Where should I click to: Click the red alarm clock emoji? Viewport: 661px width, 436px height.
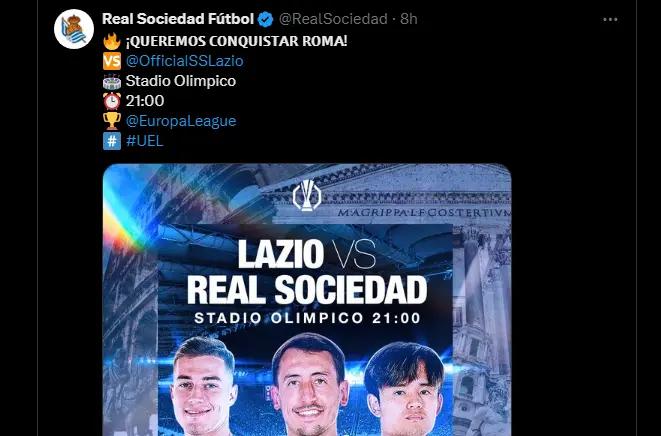(x=112, y=101)
